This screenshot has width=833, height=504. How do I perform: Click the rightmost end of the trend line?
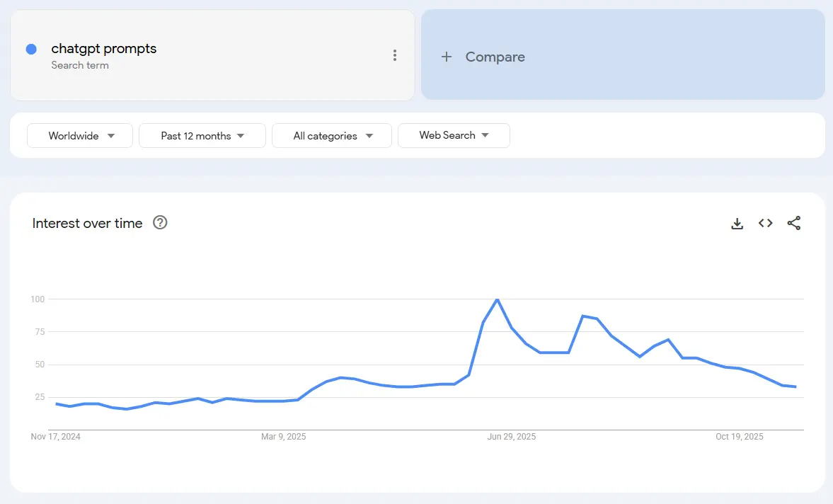point(795,386)
